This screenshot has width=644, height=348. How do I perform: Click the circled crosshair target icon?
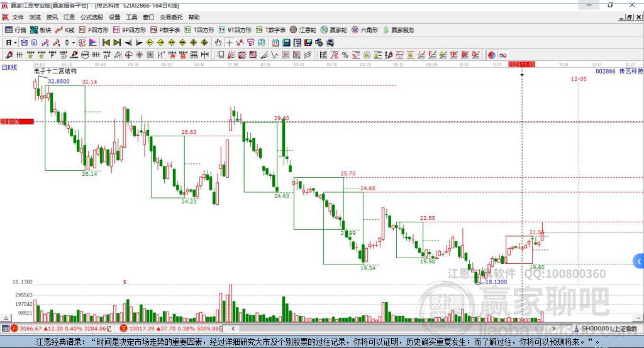coord(128,55)
